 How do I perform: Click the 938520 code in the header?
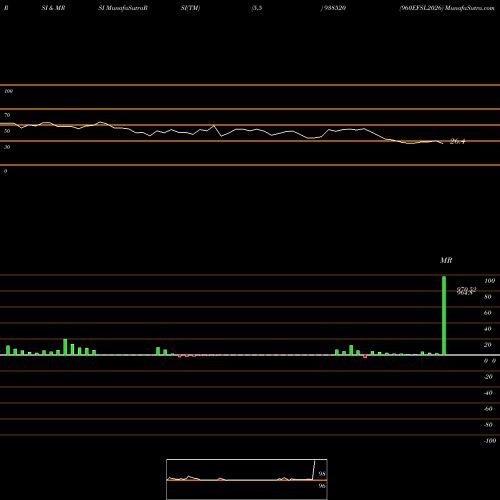click(334, 8)
